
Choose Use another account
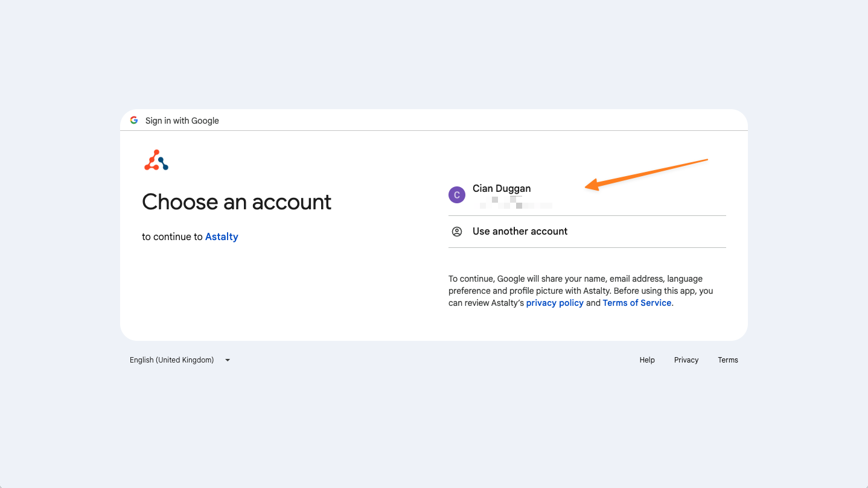coord(520,232)
